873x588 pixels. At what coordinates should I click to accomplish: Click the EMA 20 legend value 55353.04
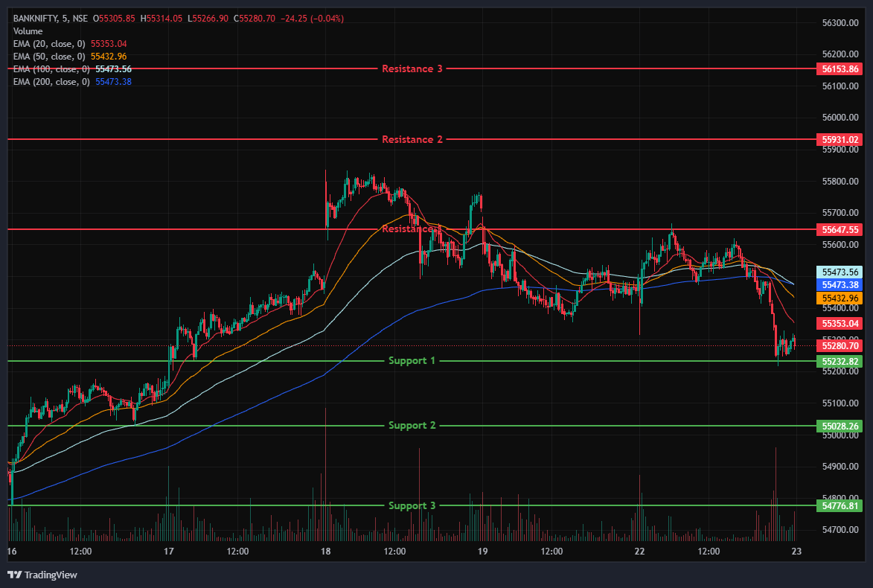(x=109, y=44)
